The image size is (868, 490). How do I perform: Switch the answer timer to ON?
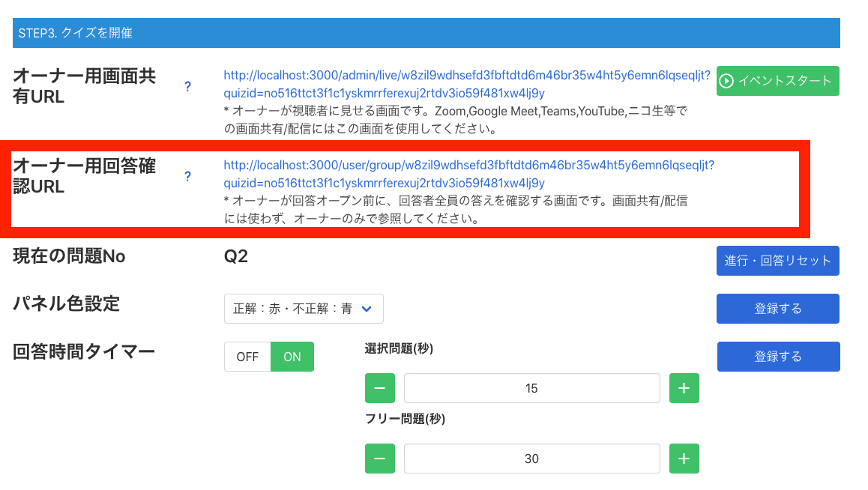(x=292, y=357)
